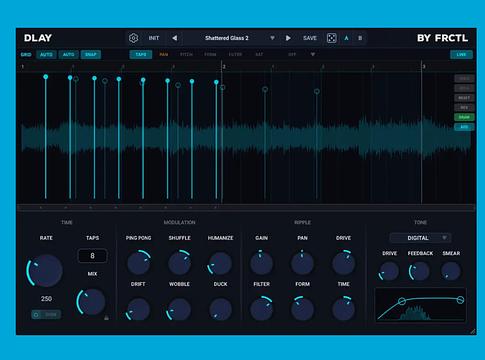485x360 pixels.
Task: Select the rightmost hollow ripple tap handle
Action: coord(317,91)
